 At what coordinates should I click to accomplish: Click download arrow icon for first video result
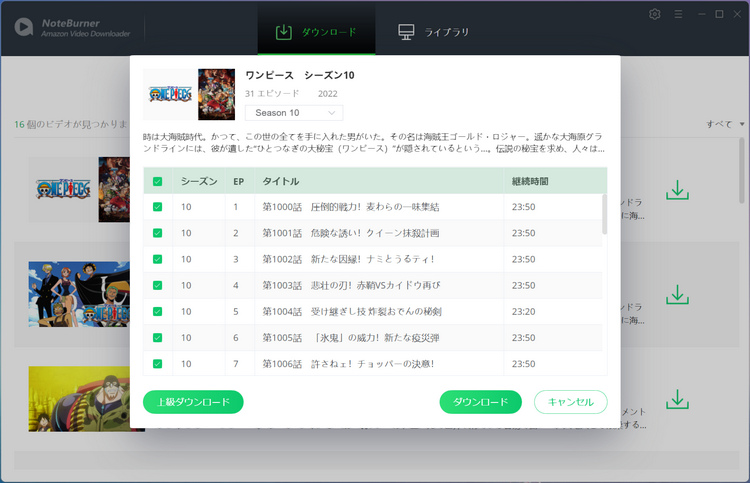coord(677,190)
